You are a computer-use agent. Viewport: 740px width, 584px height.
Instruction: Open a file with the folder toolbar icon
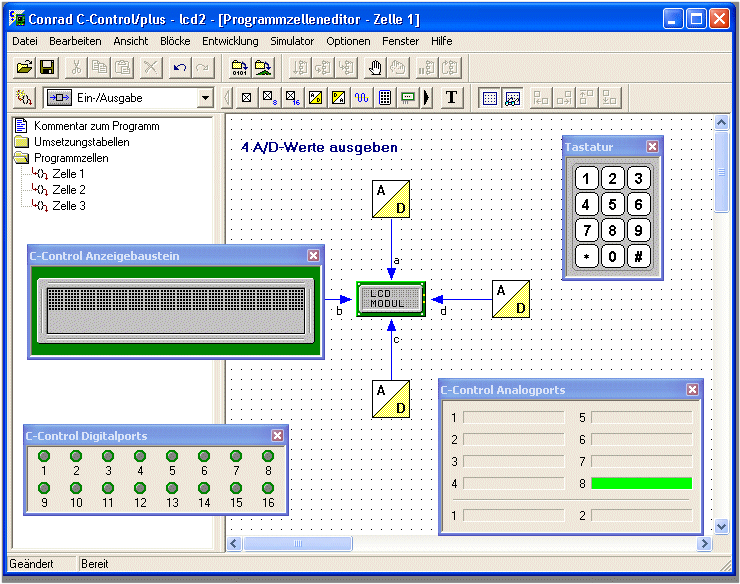tap(25, 68)
